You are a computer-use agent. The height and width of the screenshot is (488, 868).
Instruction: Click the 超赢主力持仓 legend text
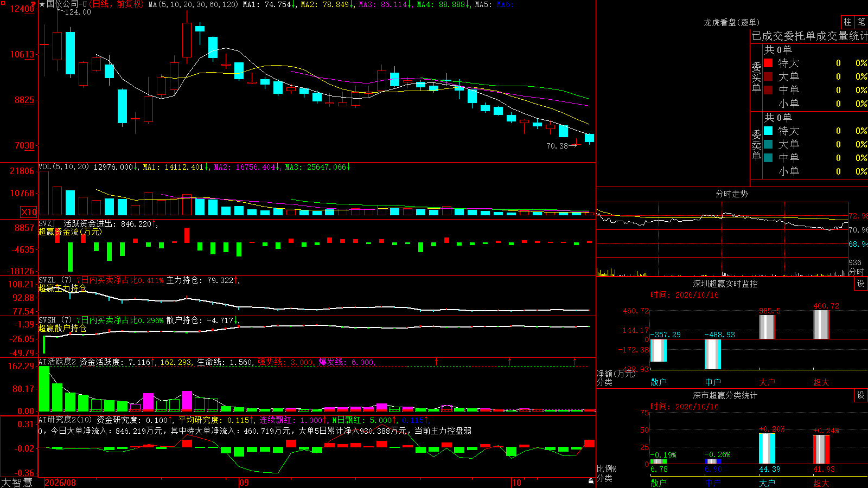tap(62, 288)
